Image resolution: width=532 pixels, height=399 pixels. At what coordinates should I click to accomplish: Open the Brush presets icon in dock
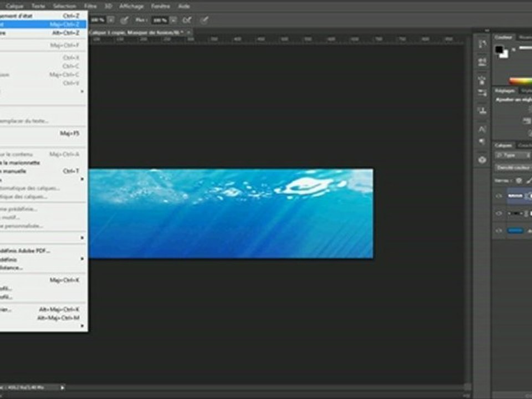tap(482, 93)
